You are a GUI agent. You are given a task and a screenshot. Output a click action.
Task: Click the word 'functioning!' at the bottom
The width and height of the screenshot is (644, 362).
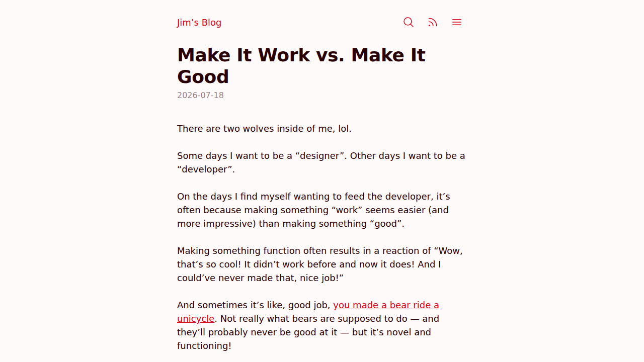[204, 346]
